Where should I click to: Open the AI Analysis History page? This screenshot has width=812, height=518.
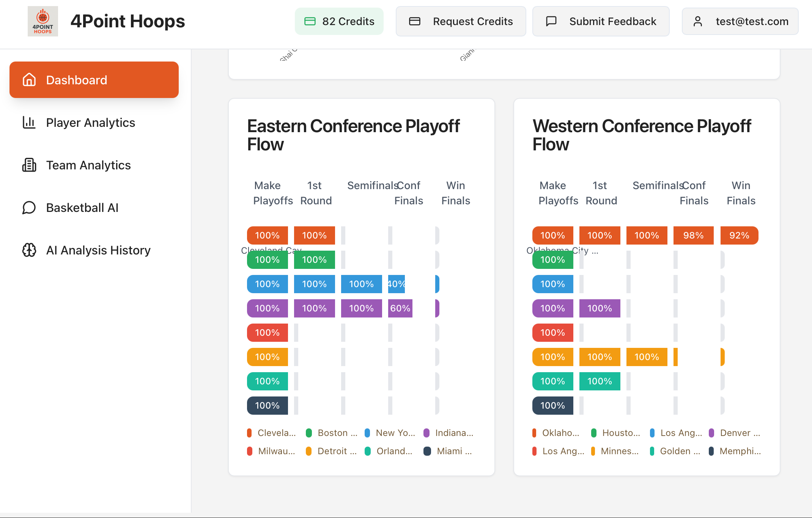[x=98, y=250]
